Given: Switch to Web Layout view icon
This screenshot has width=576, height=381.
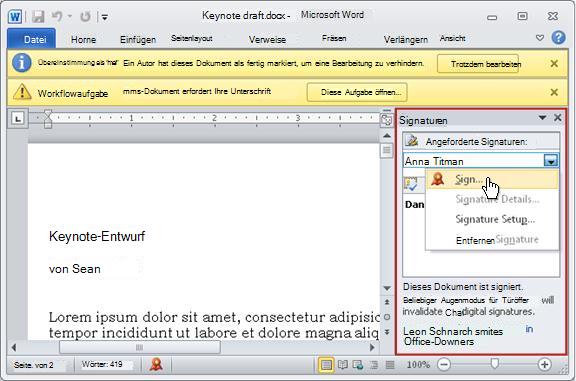Looking at the screenshot, I should point(358,365).
